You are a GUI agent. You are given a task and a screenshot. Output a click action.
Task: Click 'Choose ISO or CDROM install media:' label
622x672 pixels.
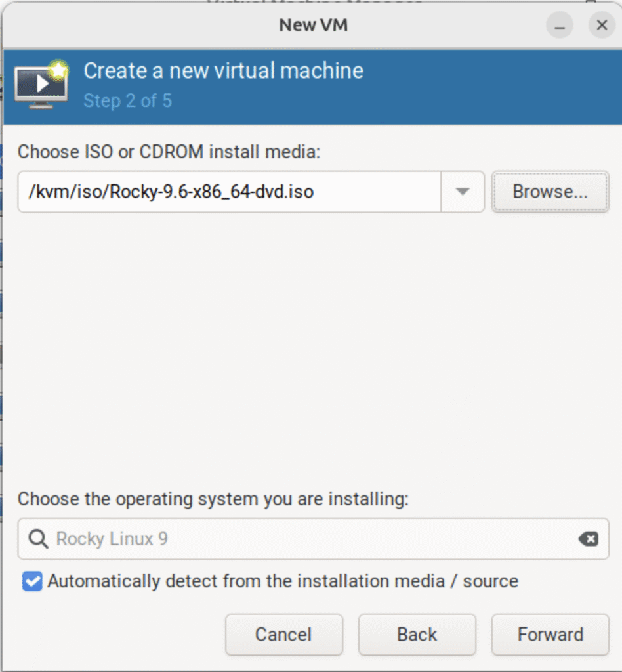[x=169, y=152]
